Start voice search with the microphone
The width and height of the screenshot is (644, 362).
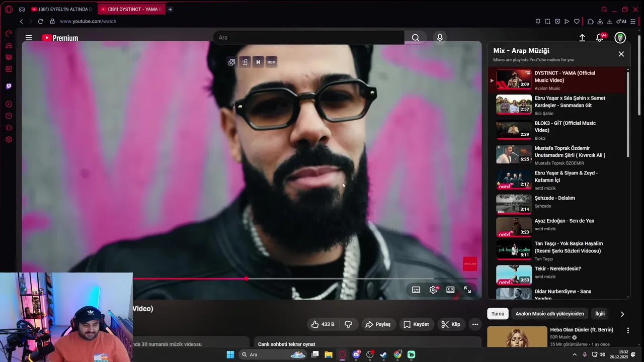point(440,38)
